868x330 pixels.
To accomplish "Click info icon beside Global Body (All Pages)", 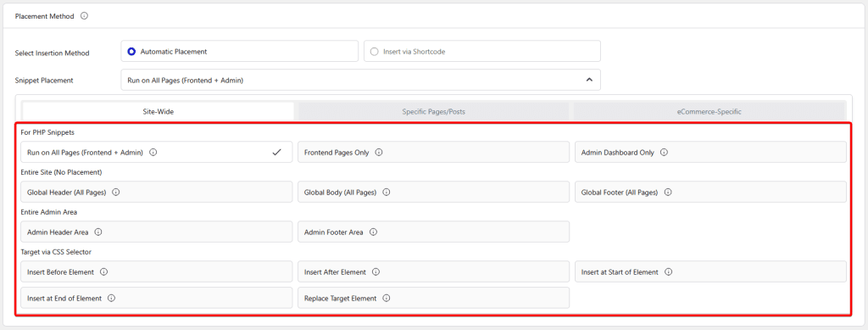I will (387, 192).
